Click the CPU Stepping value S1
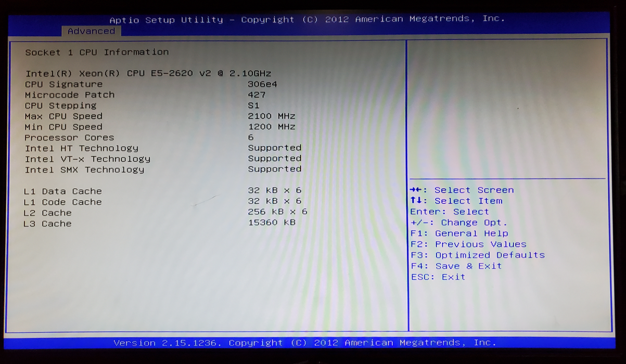The width and height of the screenshot is (626, 364). [253, 105]
